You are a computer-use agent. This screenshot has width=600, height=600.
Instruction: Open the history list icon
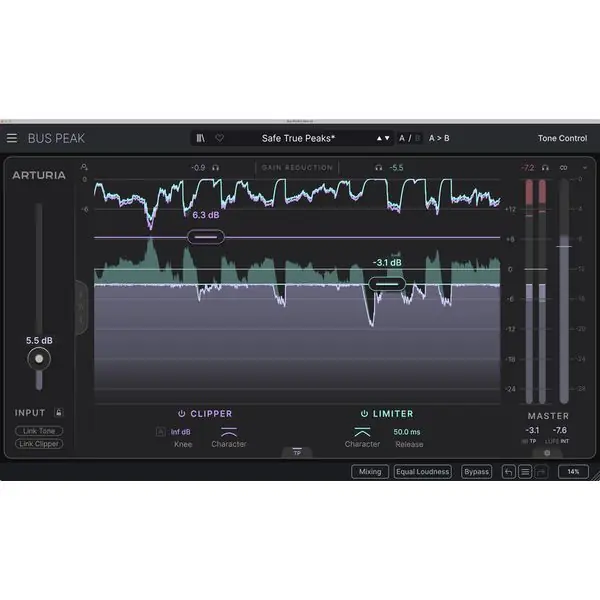click(x=525, y=472)
